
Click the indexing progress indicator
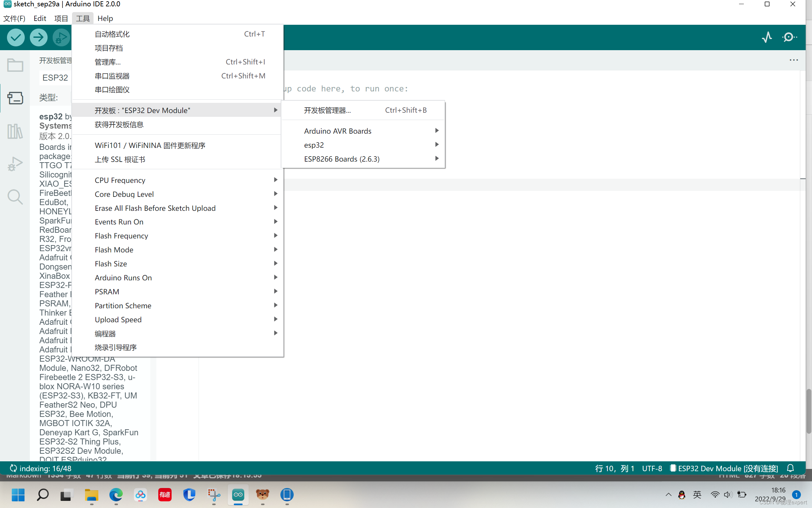(x=40, y=468)
